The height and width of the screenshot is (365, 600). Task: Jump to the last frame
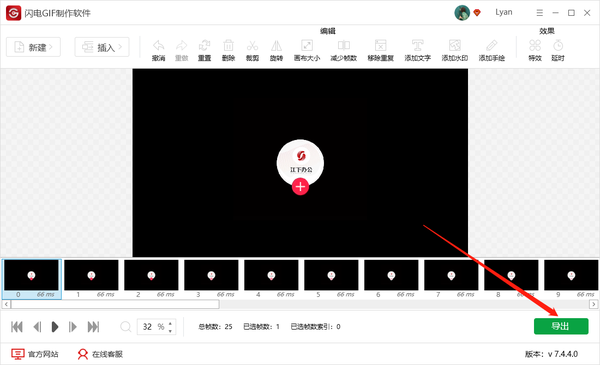coord(93,327)
